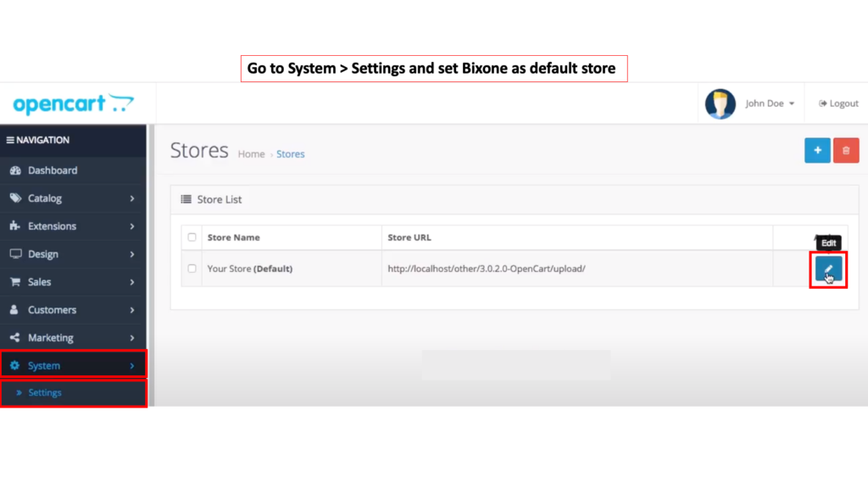
Task: Open the John Doe user dropdown
Action: coord(770,103)
